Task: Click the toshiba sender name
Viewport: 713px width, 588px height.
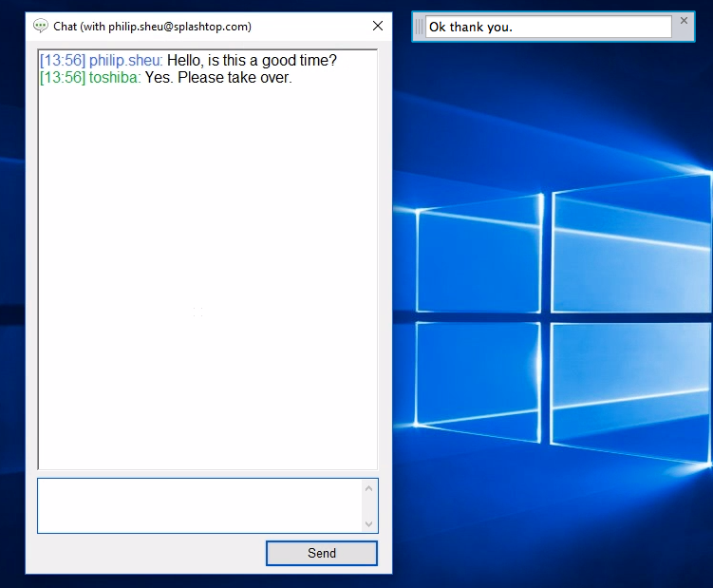Action: tap(115, 77)
